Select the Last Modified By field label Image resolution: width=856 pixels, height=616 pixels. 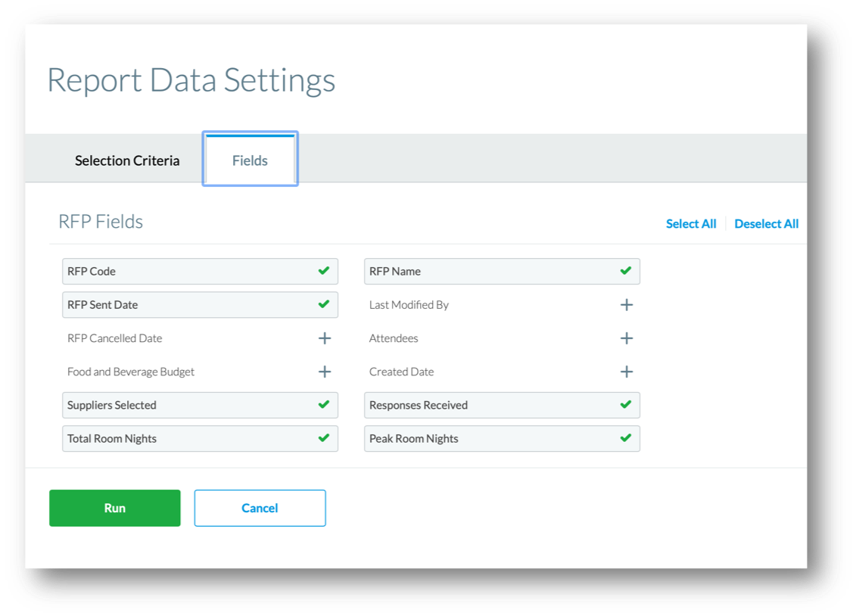(x=409, y=305)
